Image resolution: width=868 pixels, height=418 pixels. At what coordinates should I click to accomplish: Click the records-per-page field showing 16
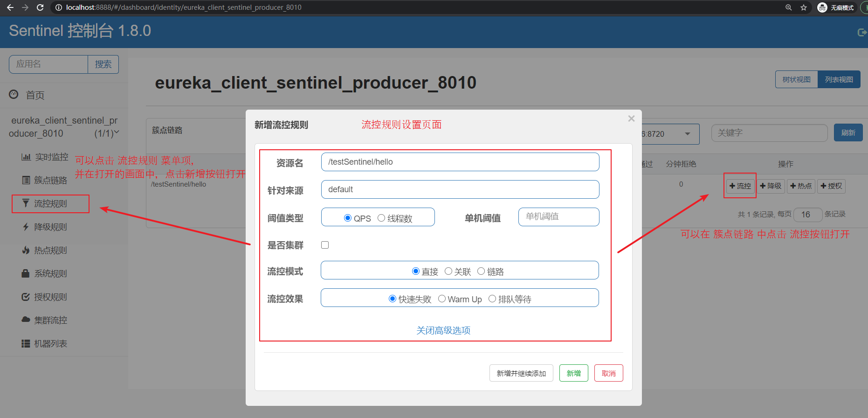tap(807, 214)
